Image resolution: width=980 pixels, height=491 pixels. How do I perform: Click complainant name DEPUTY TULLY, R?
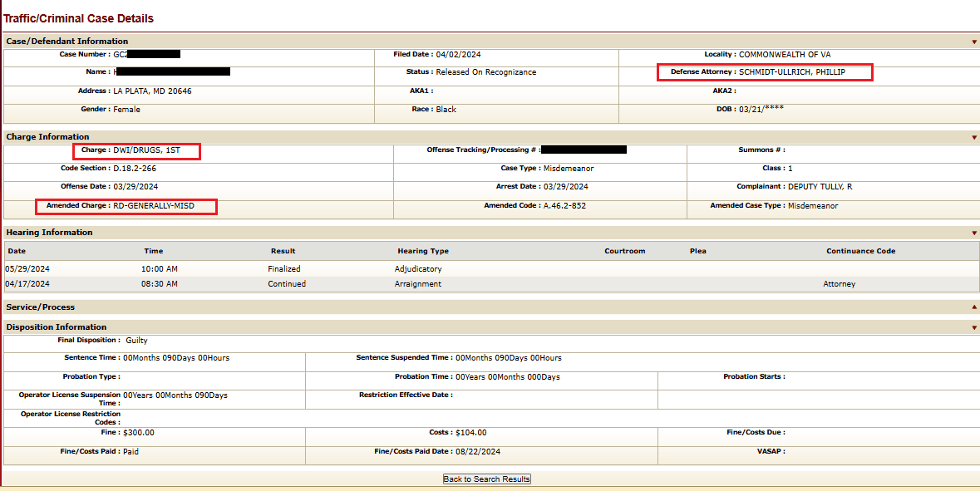point(820,187)
